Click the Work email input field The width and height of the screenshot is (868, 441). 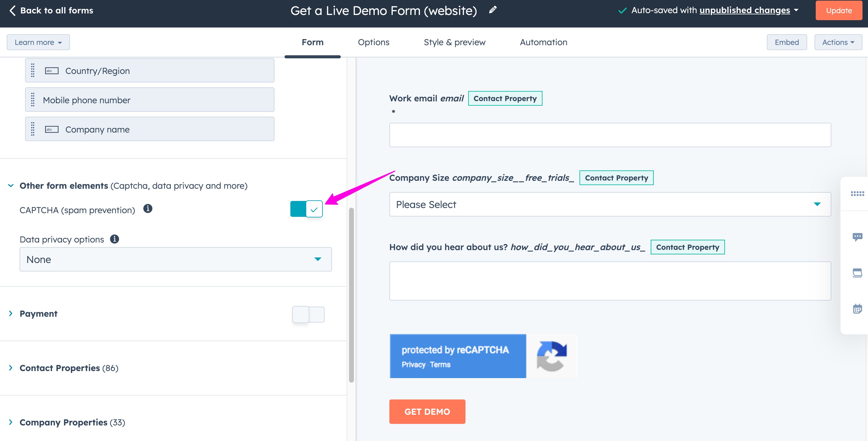[609, 135]
